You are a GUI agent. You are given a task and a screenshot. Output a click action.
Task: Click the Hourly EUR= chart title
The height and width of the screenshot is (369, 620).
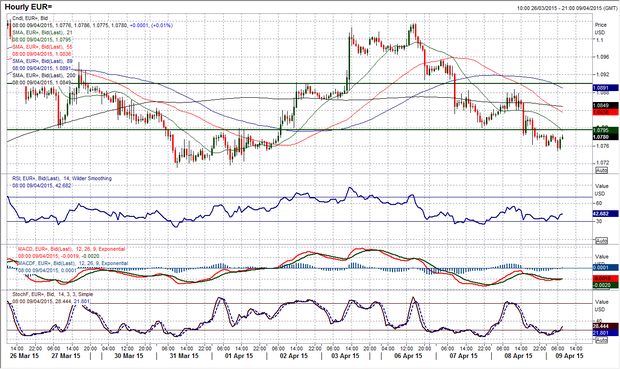click(28, 7)
